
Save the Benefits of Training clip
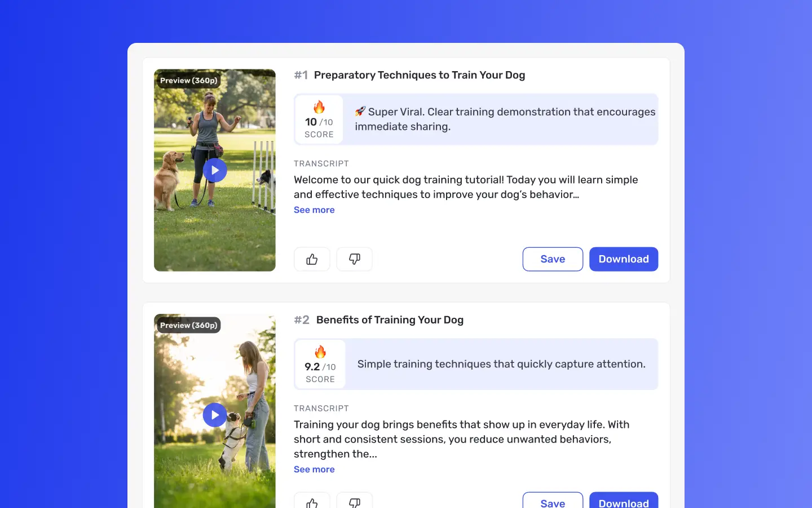[553, 500]
